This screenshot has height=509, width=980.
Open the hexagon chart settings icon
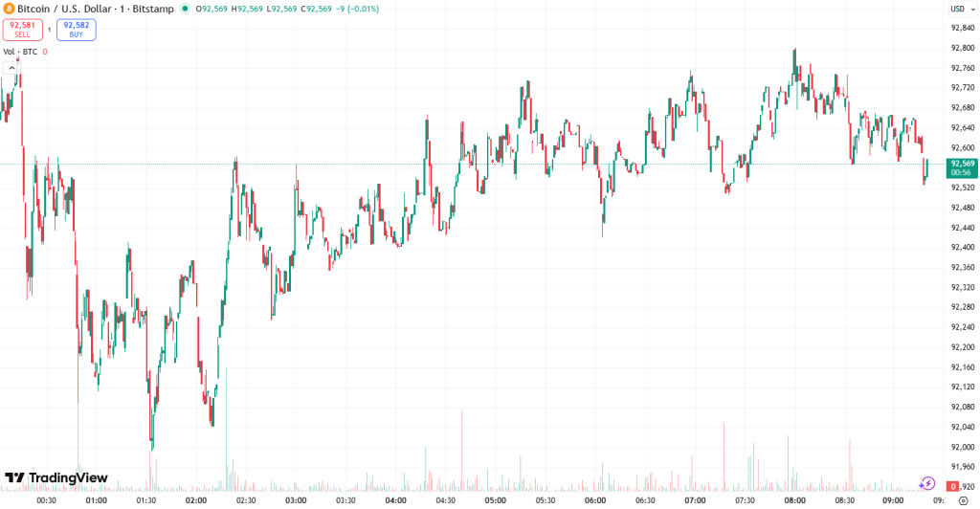click(963, 499)
